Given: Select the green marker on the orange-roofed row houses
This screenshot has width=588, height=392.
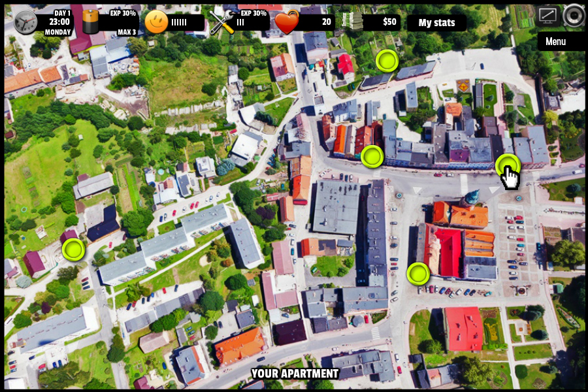Looking at the screenshot, I should 372,156.
